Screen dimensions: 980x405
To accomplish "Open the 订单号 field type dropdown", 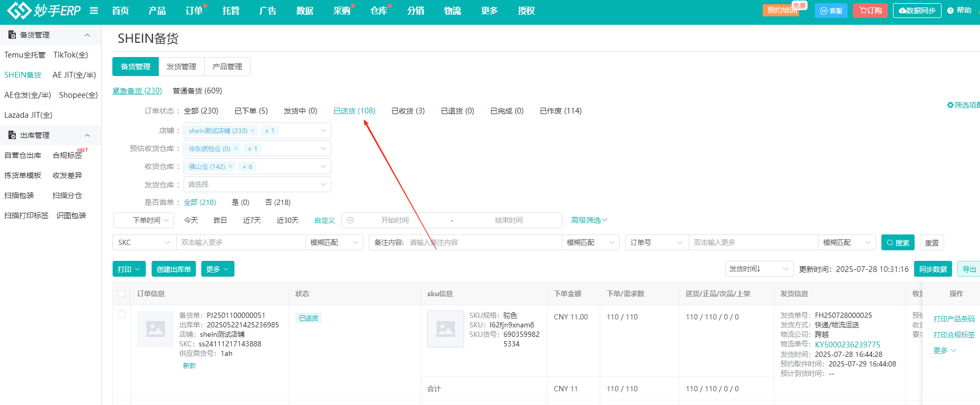I will (657, 242).
